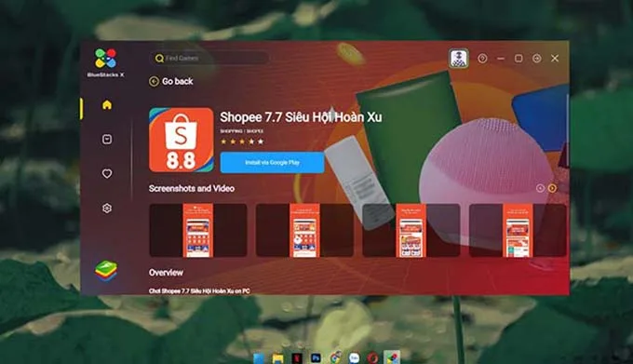Viewport: 633px width, 364px height.
Task: Click the BlueStacks X taskbar icon
Action: [x=392, y=357]
